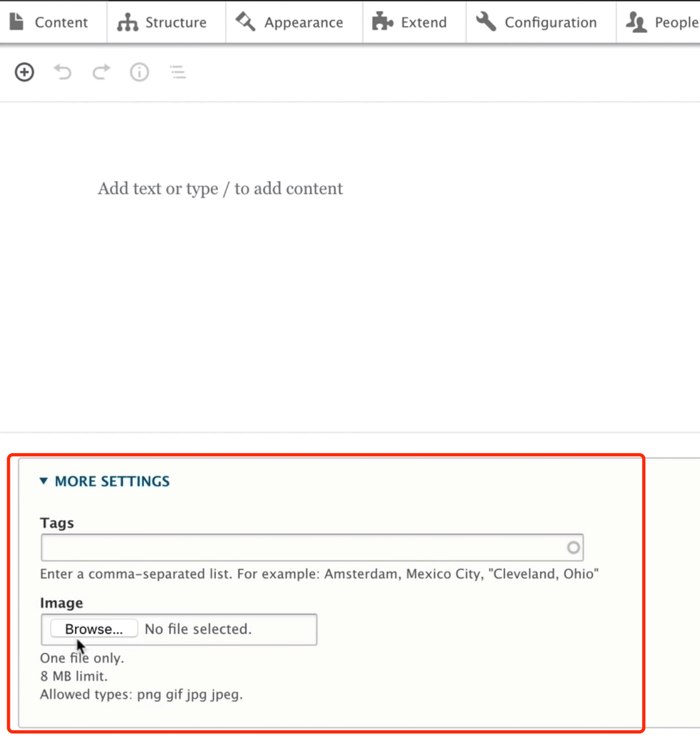Click the 'No file selected.' text
The image size is (700, 747).
click(x=198, y=629)
